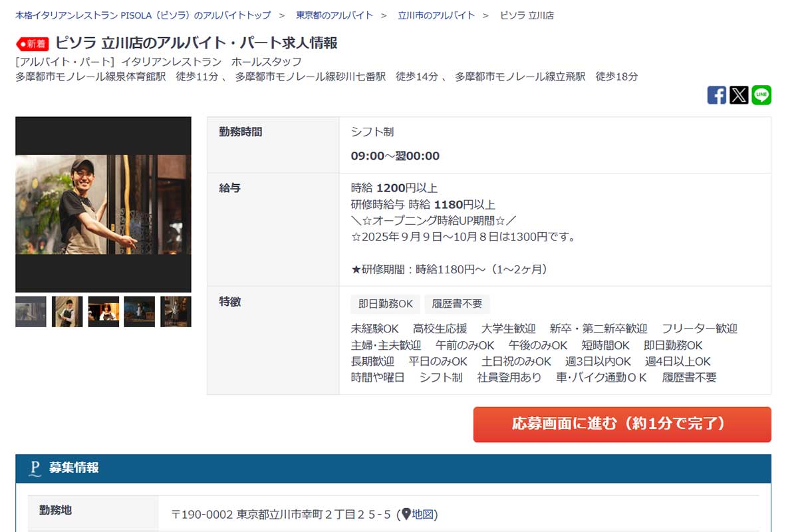Screen dimensions: 798x532
Task: Click the 大学生歓迎 feature text
Action: [509, 329]
